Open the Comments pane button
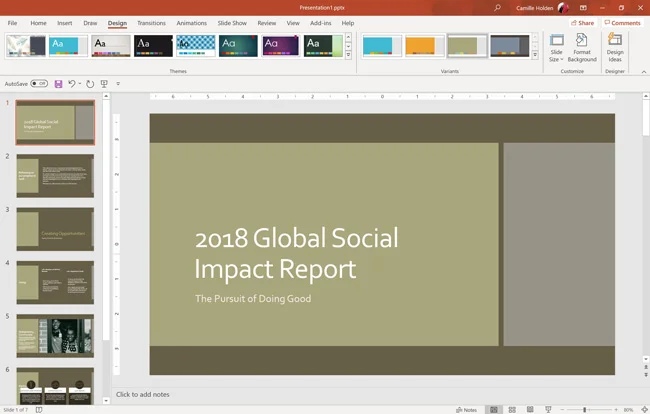 [x=622, y=23]
